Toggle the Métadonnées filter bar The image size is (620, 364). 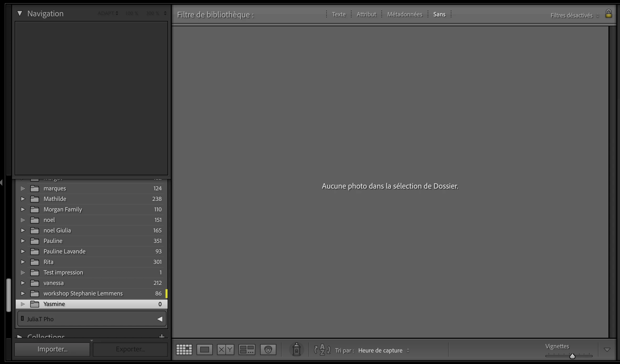click(x=405, y=14)
